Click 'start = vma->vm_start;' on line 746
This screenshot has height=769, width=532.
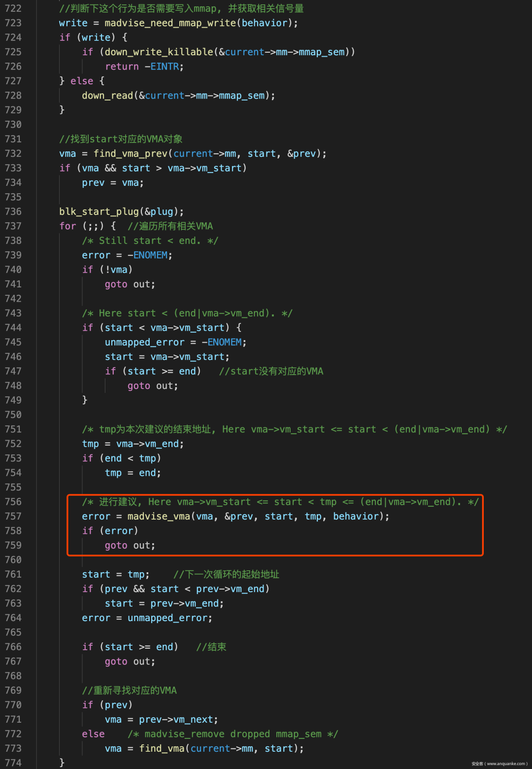tap(167, 357)
